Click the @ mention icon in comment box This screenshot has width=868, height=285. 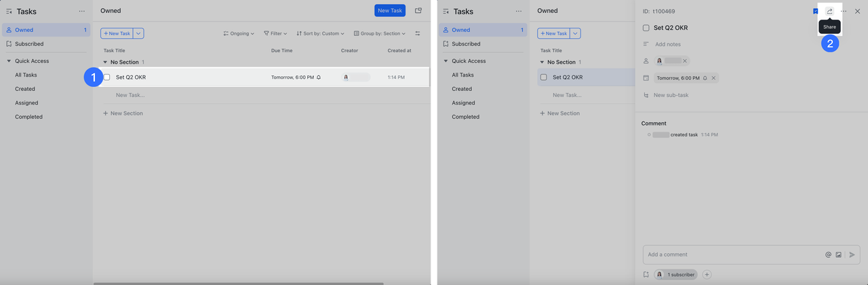pyautogui.click(x=828, y=255)
